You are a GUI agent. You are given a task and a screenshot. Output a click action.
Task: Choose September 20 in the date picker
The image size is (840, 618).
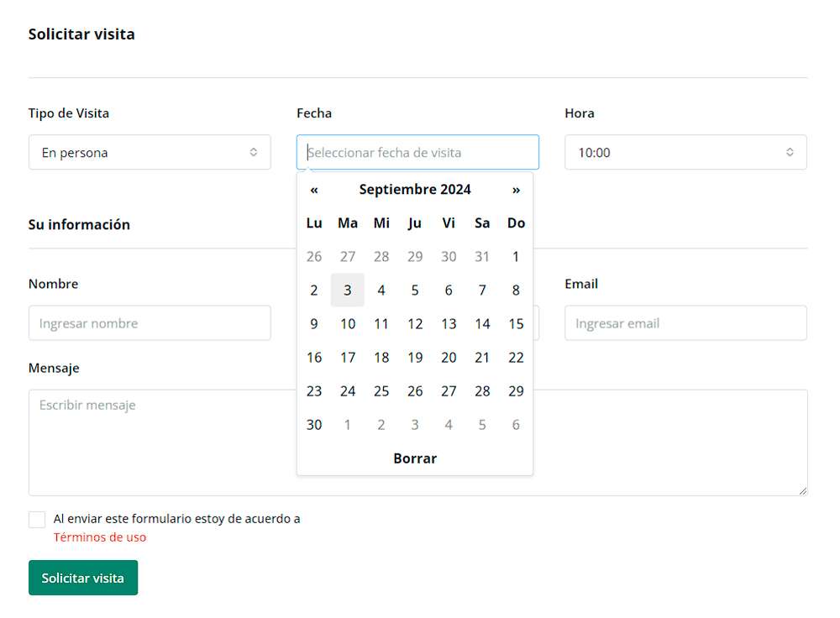[449, 358]
